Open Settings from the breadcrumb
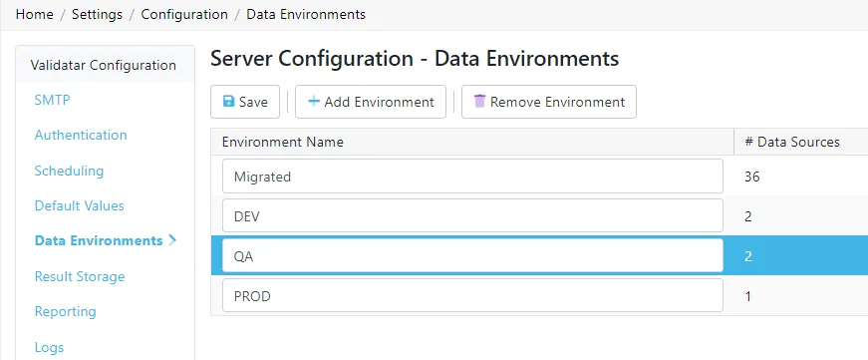The image size is (868, 360). tap(98, 14)
